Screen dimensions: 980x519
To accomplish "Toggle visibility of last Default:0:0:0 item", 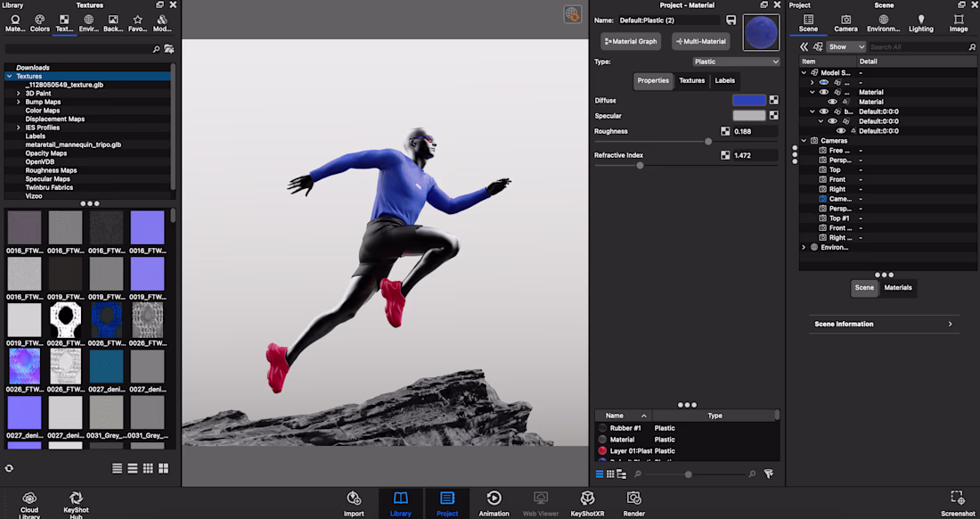I will (x=840, y=131).
